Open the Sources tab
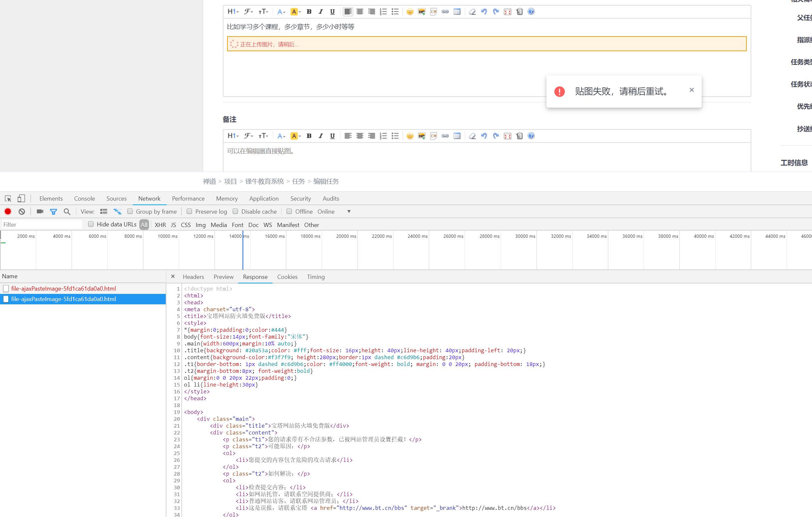Screen dimensions: 812x517 tap(116, 199)
